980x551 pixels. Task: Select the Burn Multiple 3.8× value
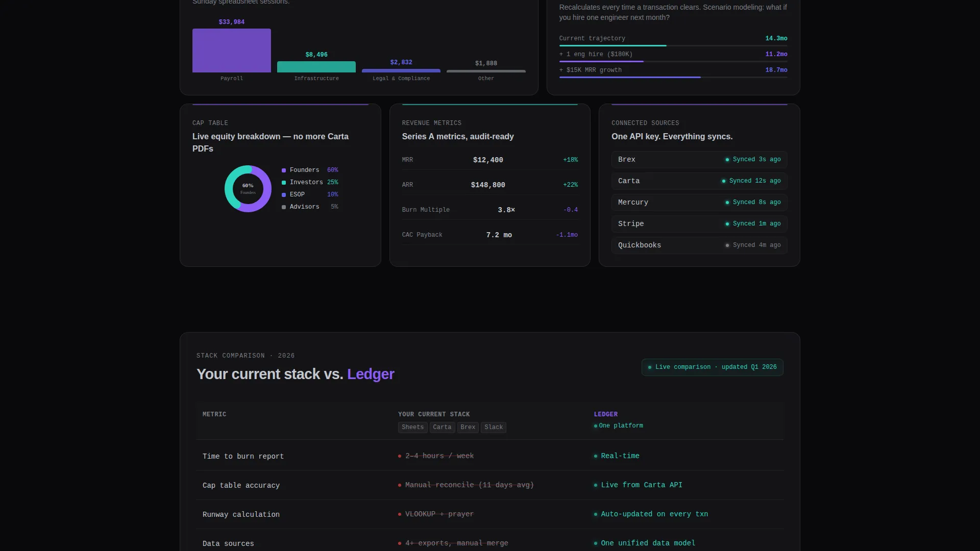click(506, 210)
